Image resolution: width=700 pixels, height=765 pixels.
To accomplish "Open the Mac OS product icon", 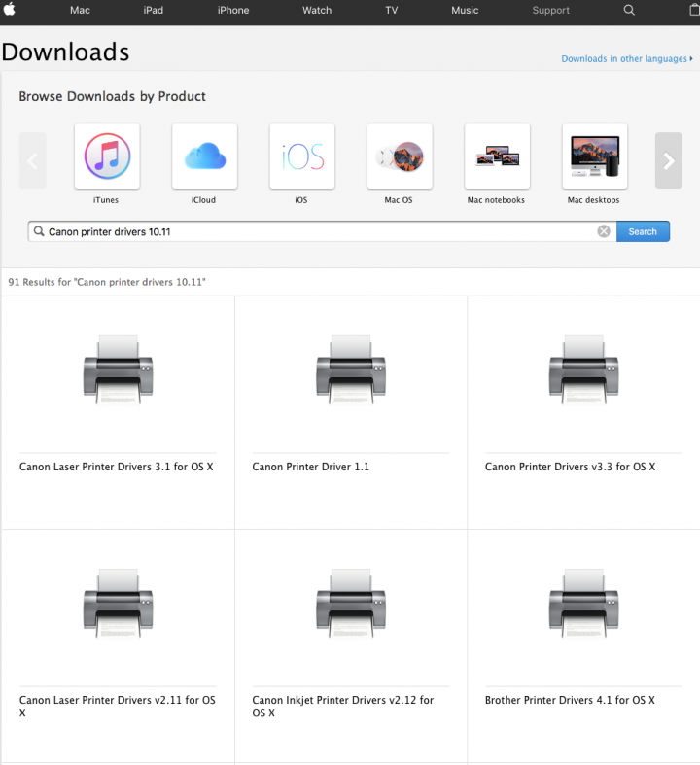I will coord(400,156).
